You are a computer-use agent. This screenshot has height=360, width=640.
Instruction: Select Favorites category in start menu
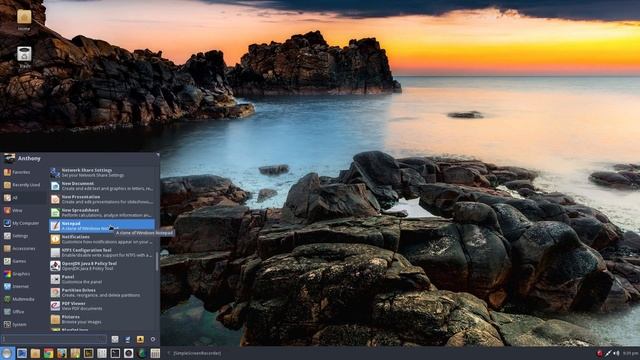point(24,172)
